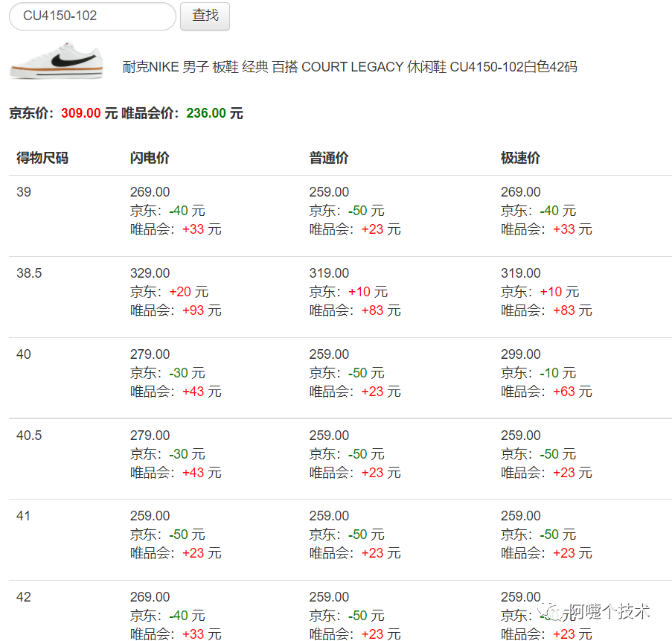Click the 普通价 column header
672x641 pixels.
(329, 158)
